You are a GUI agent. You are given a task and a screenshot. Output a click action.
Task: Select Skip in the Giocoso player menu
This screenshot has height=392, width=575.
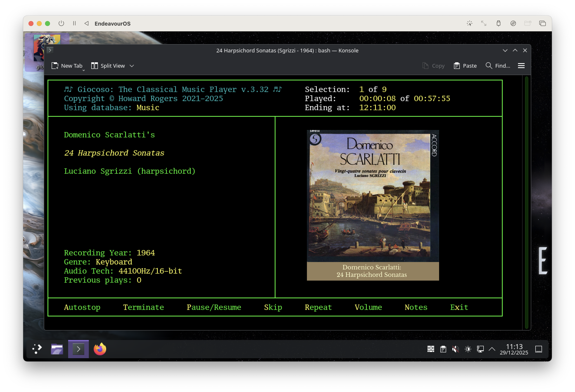pyautogui.click(x=273, y=307)
